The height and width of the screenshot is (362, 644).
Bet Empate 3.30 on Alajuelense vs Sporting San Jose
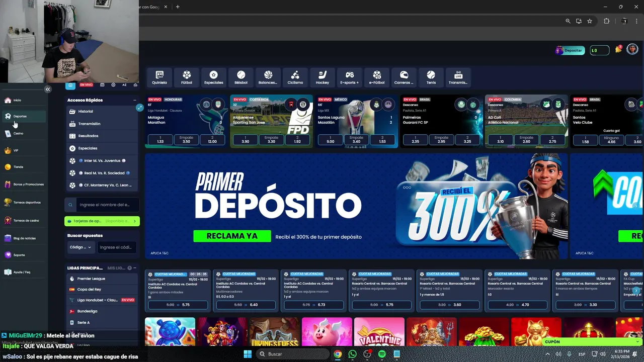[x=271, y=140]
